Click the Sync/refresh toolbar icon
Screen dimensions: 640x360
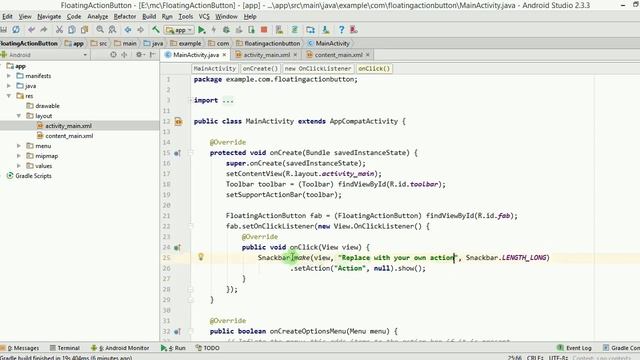[16, 30]
